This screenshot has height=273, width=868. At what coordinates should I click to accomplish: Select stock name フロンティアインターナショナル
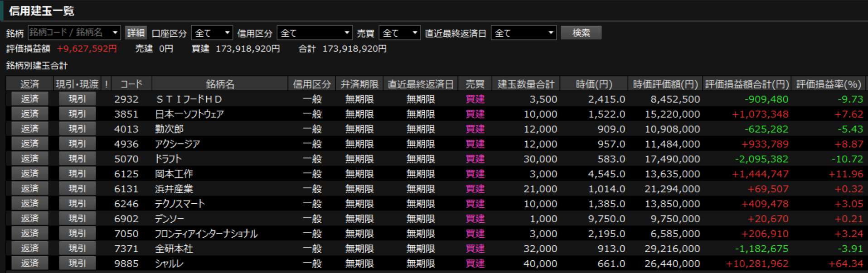click(x=206, y=234)
